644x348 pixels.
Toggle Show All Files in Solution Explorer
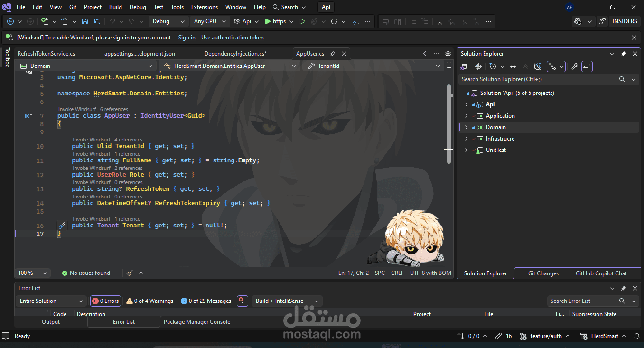click(537, 66)
